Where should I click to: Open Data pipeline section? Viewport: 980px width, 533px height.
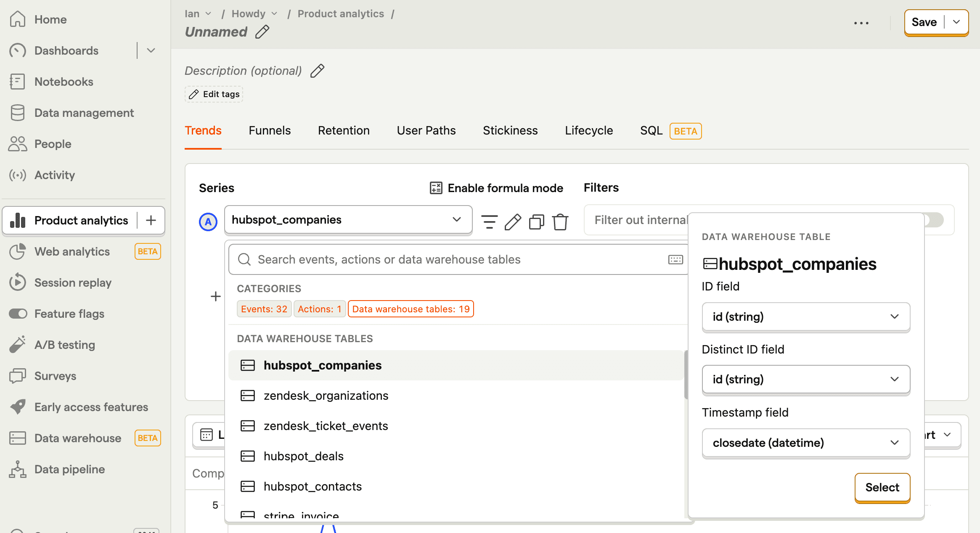(x=70, y=469)
